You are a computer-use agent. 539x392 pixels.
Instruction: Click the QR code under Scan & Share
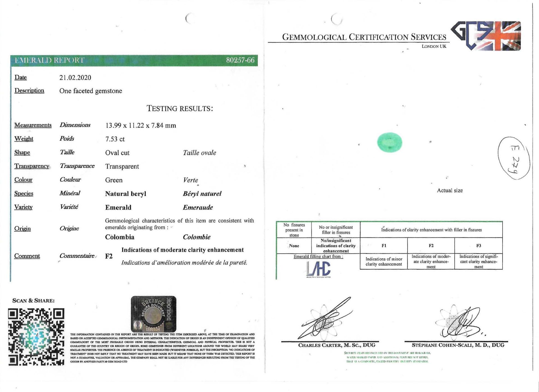point(36,337)
